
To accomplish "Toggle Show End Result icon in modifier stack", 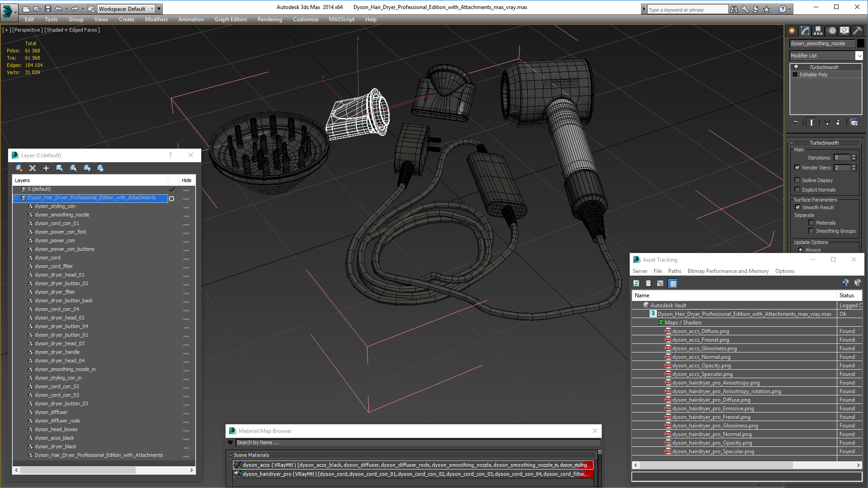I will (x=811, y=122).
